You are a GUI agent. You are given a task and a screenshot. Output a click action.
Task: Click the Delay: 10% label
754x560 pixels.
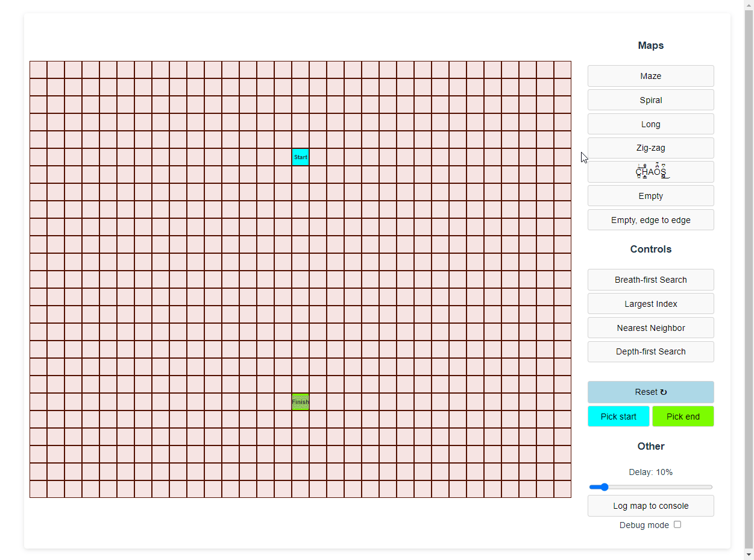[650, 472]
